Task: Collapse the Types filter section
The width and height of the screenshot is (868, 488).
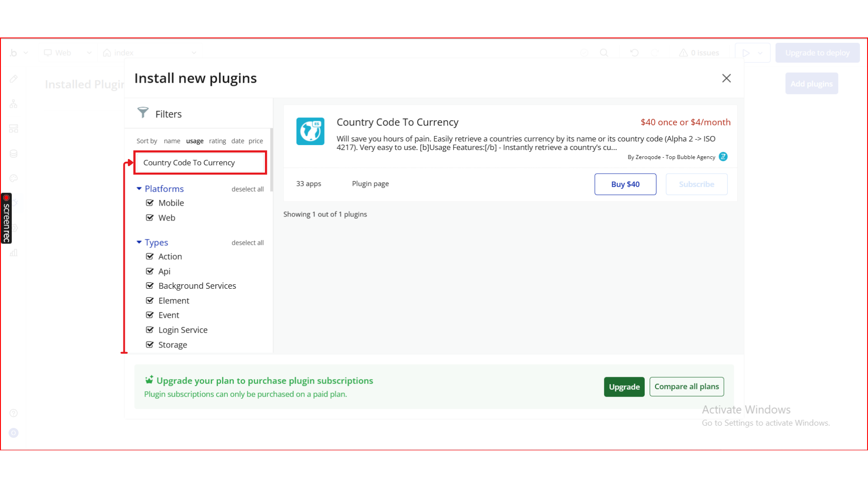Action: [139, 243]
